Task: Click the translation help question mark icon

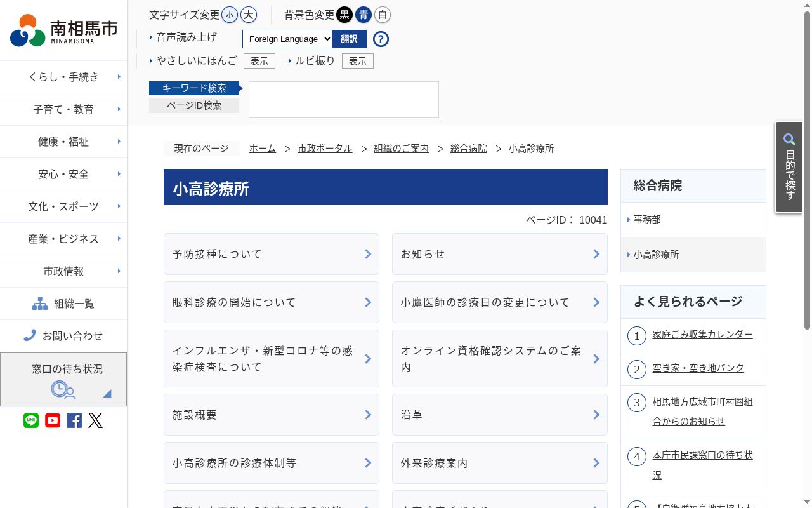Action: 381,39
